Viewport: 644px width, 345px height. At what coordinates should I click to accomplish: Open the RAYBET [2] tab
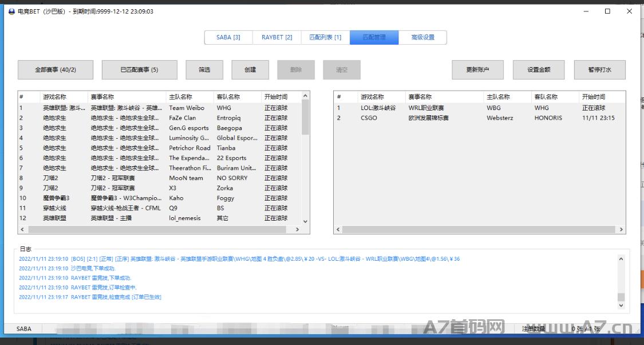coord(276,37)
